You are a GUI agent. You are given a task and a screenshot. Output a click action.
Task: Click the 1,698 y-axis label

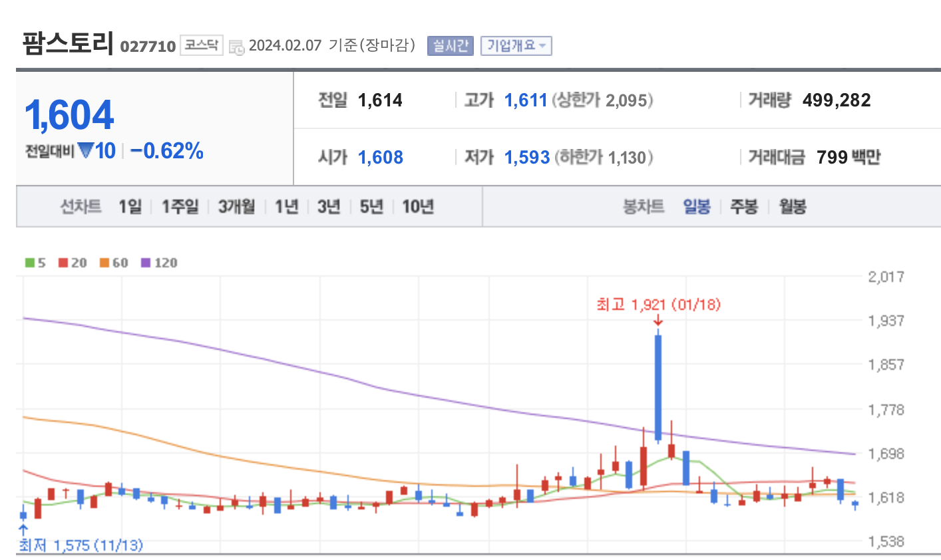(886, 454)
